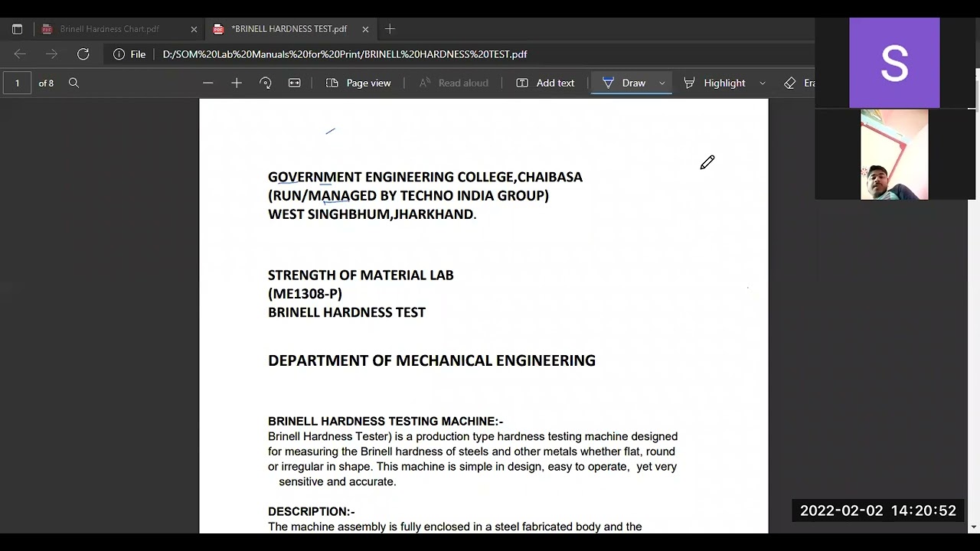This screenshot has width=980, height=551.
Task: Select the Highlight tool
Action: pyautogui.click(x=714, y=83)
